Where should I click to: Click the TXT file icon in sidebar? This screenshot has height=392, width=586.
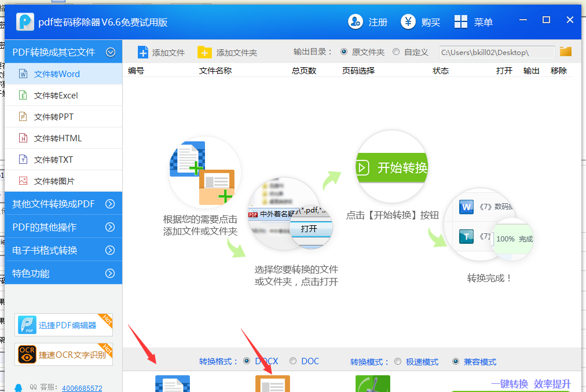tap(23, 160)
